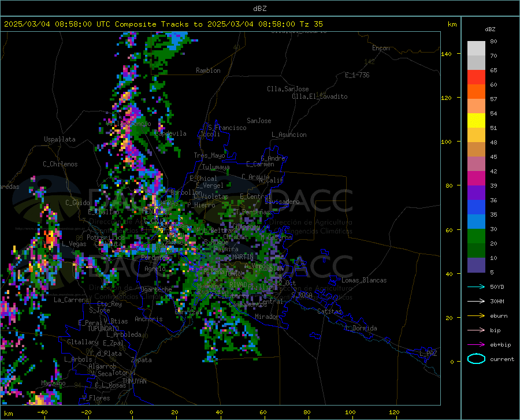Click the L_Vegas place label
The height and width of the screenshot is (420, 520).
point(75,244)
